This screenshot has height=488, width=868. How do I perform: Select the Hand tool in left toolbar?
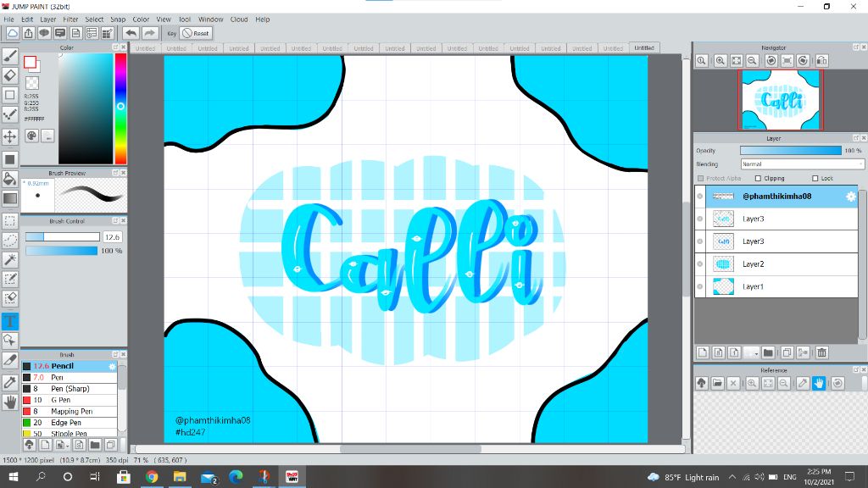10,402
